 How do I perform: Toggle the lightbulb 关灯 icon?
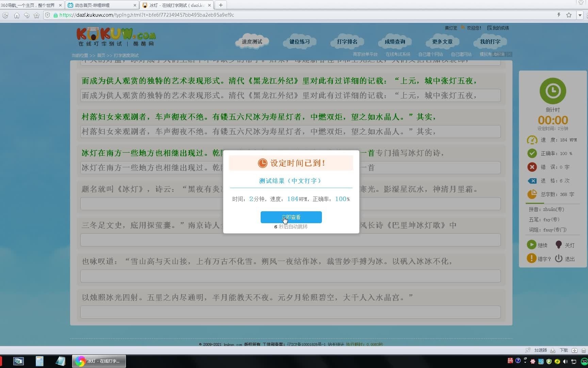(558, 245)
